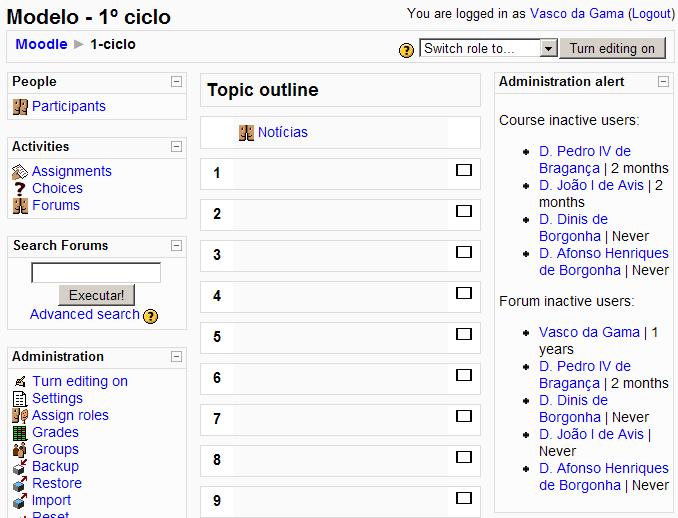The height and width of the screenshot is (518, 678).
Task: Toggle show-only-topic box for topic 1
Action: (x=464, y=170)
